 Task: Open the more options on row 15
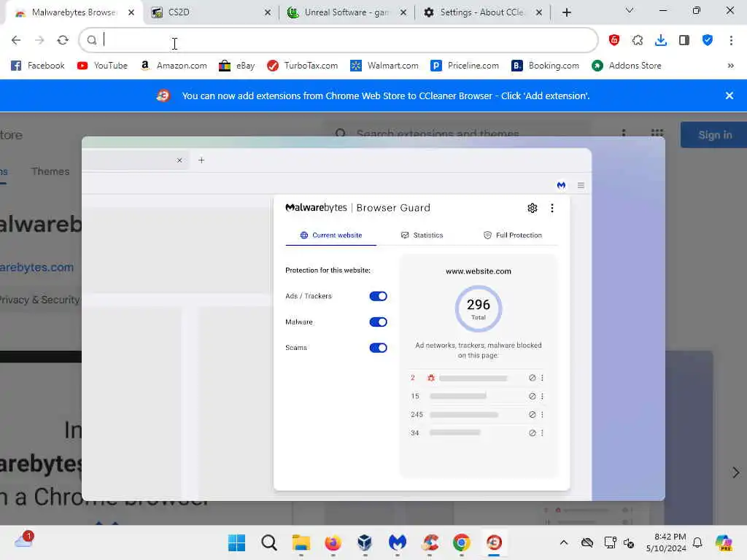click(x=542, y=396)
